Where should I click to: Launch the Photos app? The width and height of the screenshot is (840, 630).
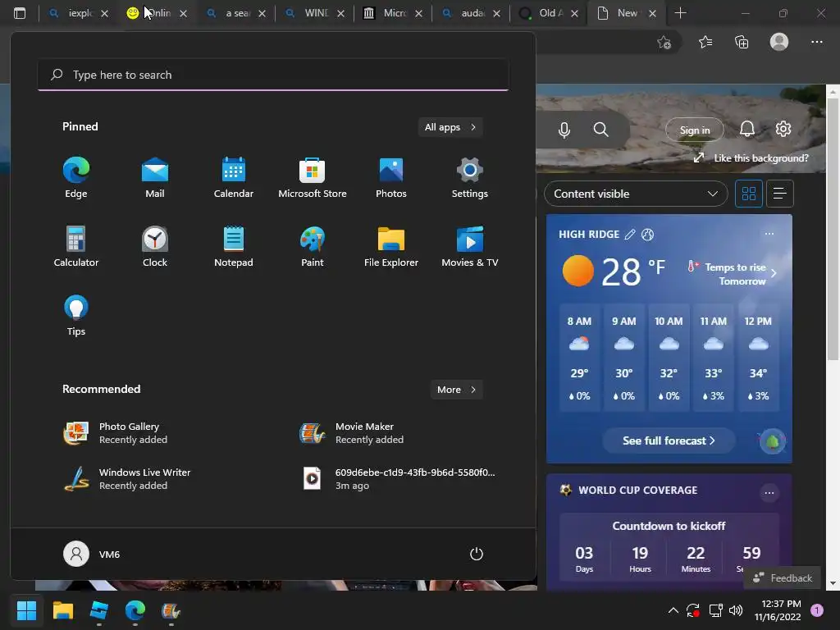[x=391, y=178]
